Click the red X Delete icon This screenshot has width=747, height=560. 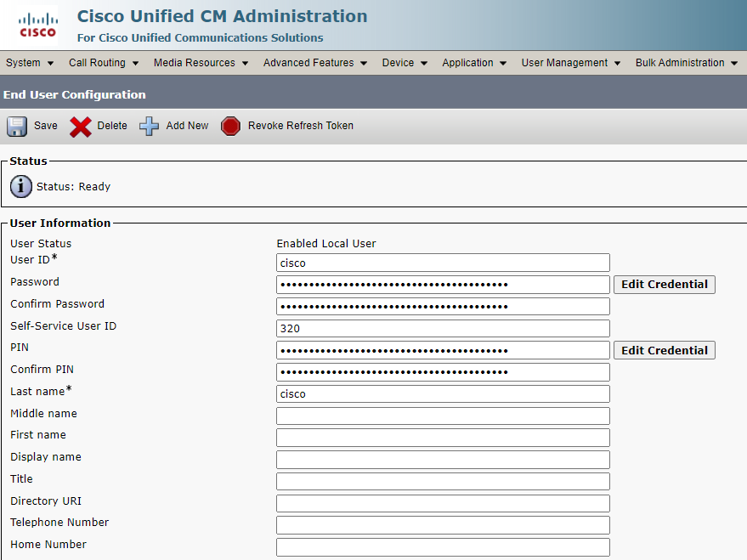[81, 127]
